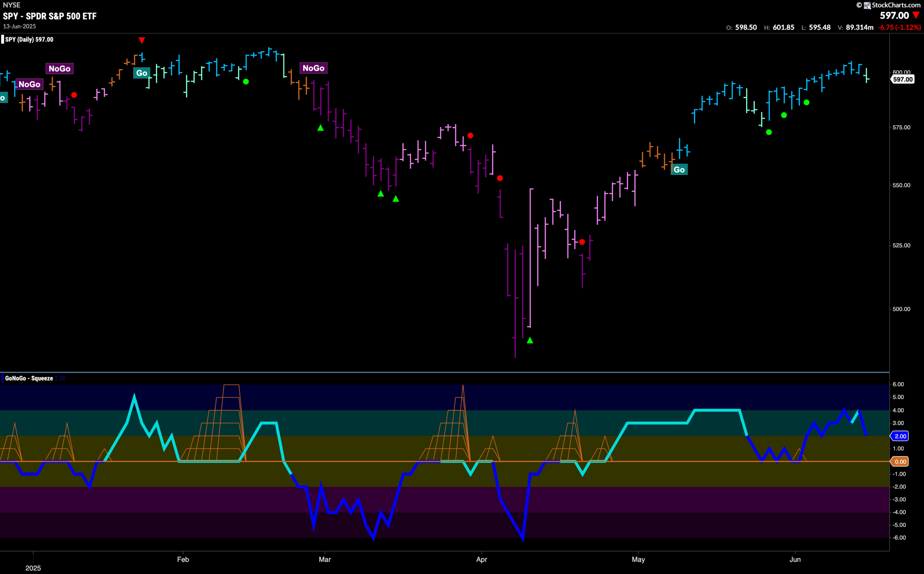Click the red arrow beside the 597.00 last price
This screenshot has height=574, width=924.
[x=916, y=16]
